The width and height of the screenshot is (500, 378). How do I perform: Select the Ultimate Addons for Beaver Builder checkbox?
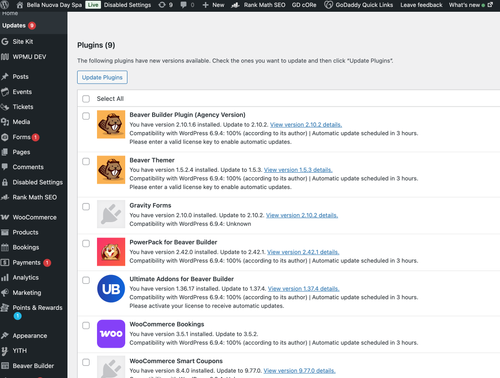[86, 280]
